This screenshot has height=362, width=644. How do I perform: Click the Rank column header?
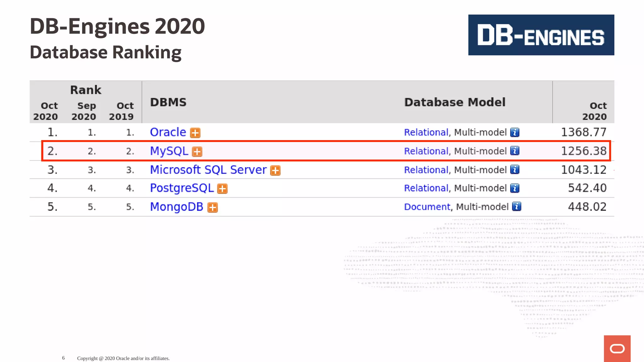pos(86,90)
